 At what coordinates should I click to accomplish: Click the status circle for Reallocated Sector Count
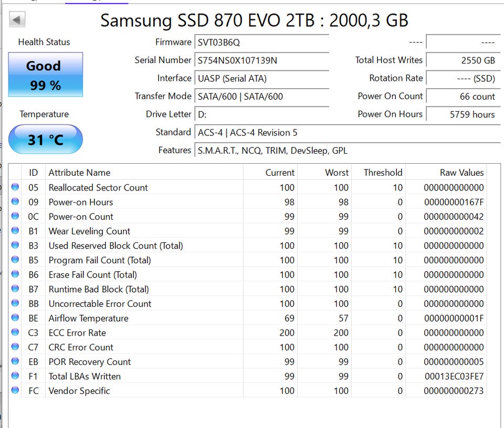pos(15,187)
